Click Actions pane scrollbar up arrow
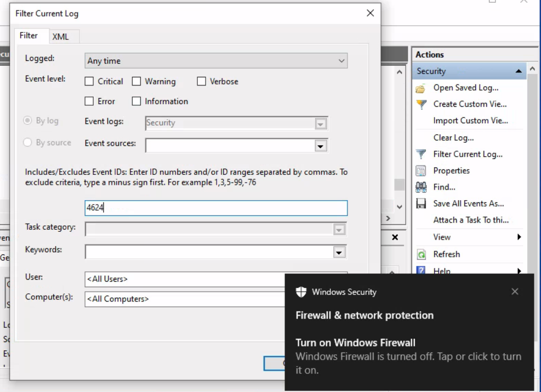 [x=532, y=69]
